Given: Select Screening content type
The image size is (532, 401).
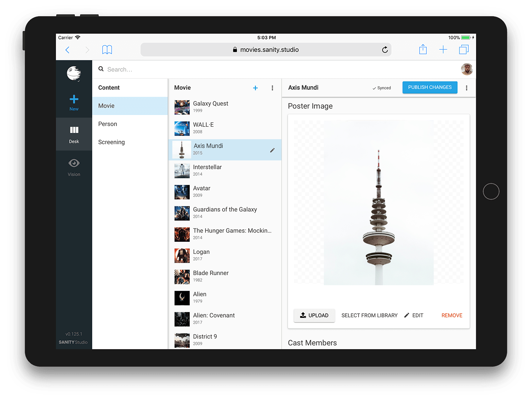Looking at the screenshot, I should click(111, 142).
